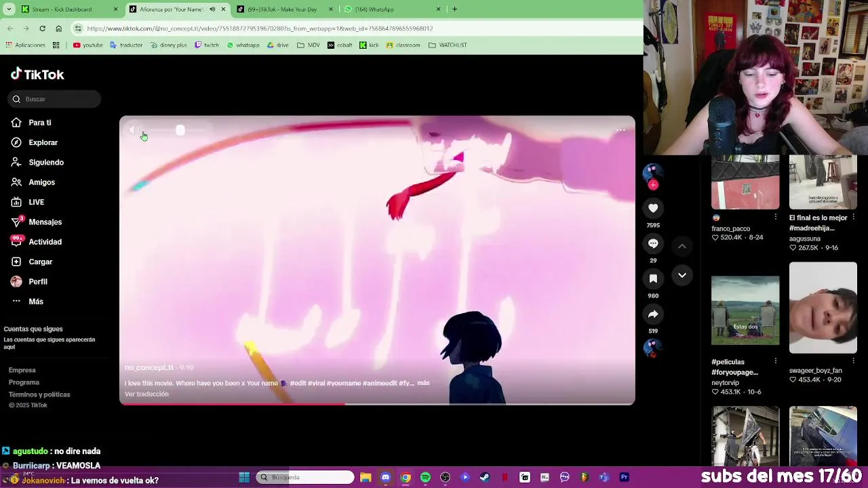Click the browser home button
The height and width of the screenshot is (488, 868).
(58, 28)
